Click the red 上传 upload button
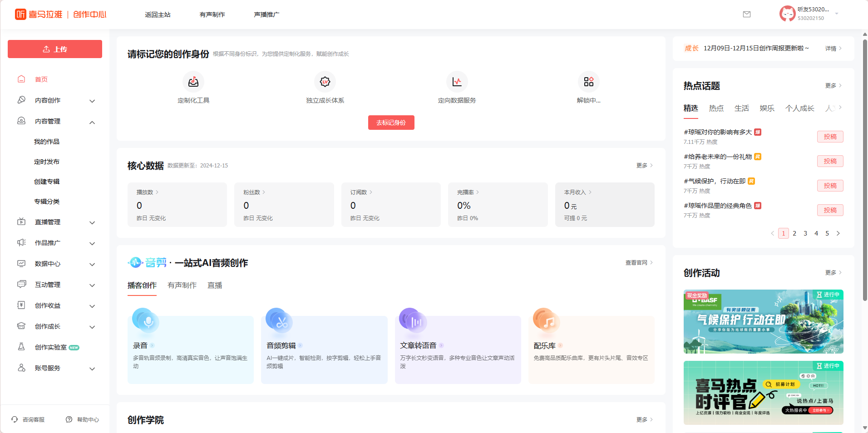The image size is (868, 433). (55, 49)
